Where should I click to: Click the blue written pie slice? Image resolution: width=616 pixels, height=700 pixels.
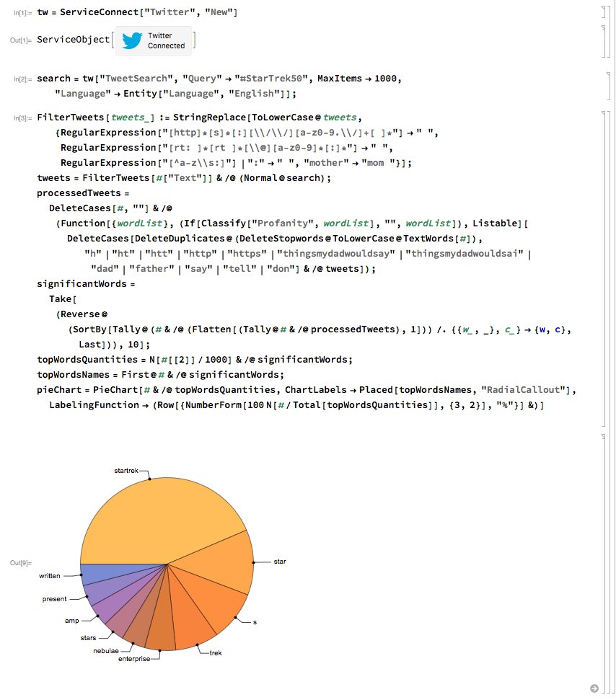tap(102, 573)
